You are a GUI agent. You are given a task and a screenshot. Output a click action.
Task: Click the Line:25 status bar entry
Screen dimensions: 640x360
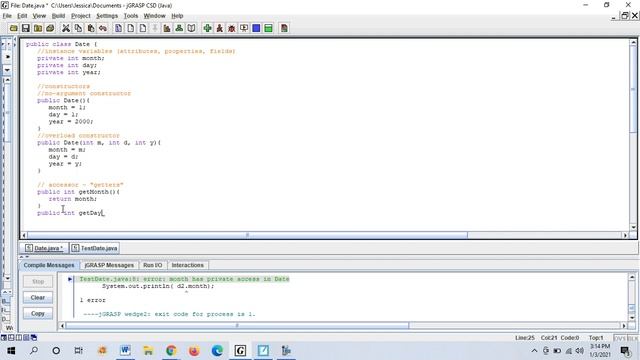click(524, 338)
